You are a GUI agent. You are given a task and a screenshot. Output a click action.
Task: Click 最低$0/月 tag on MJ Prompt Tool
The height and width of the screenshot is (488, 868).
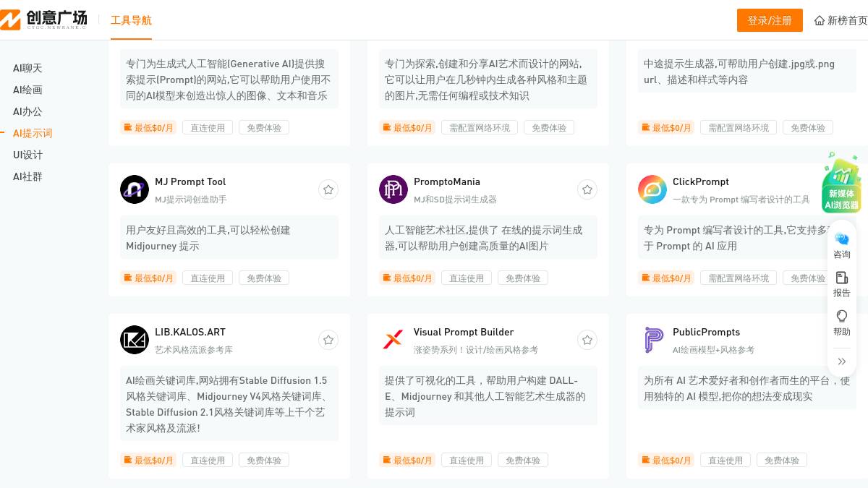click(x=148, y=278)
